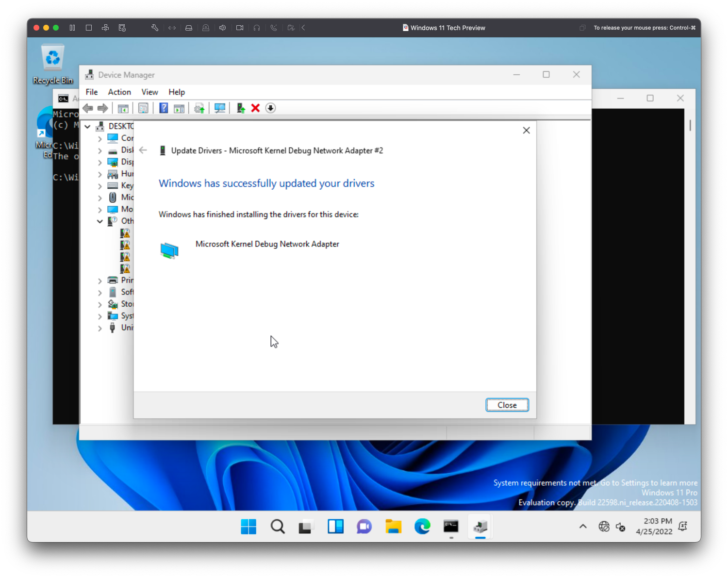Open the Action menu in Device Manager
This screenshot has width=728, height=578.
(119, 92)
